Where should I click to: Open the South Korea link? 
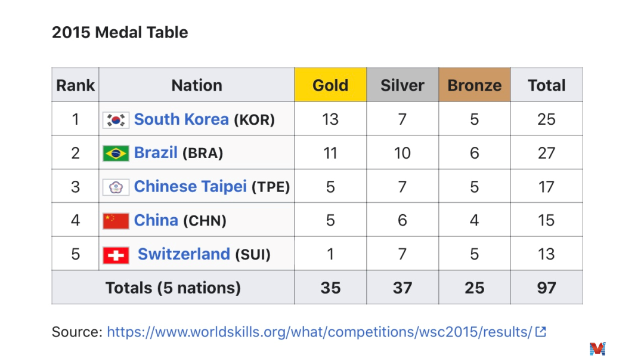point(181,119)
